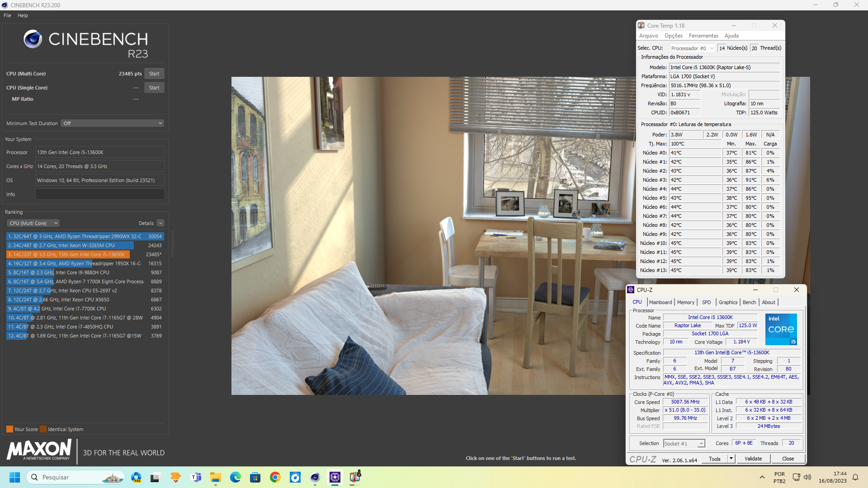Click the orange Your Score legend swatch

pyautogui.click(x=9, y=429)
